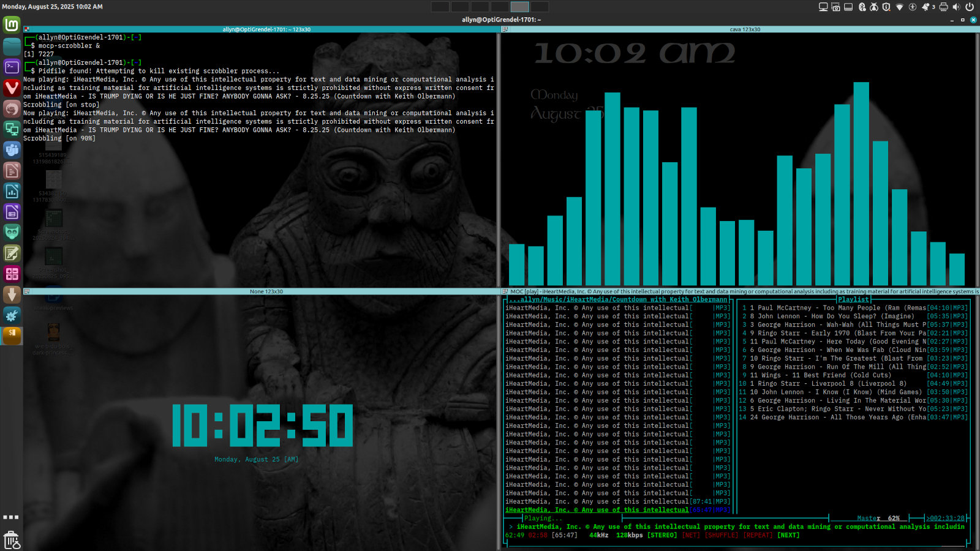Click the printer tray icon
The height and width of the screenshot is (551, 980).
pyautogui.click(x=943, y=7)
